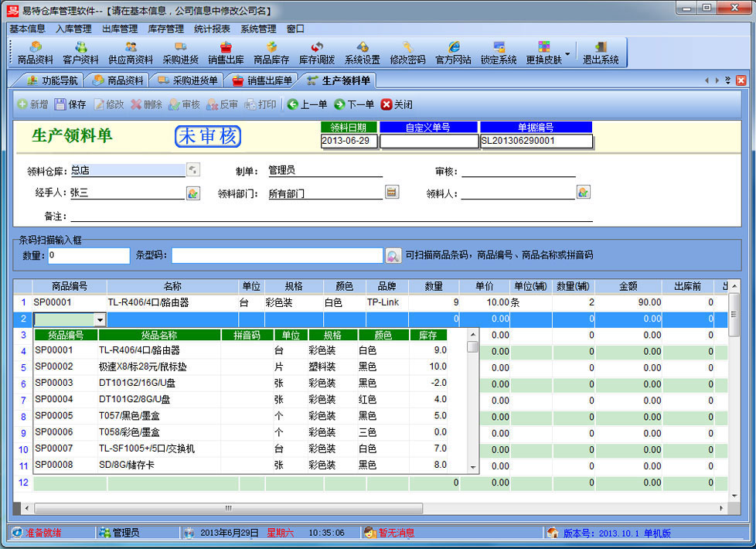Launch 库存调拨 from the toolbar
The image size is (756, 549).
[x=317, y=53]
